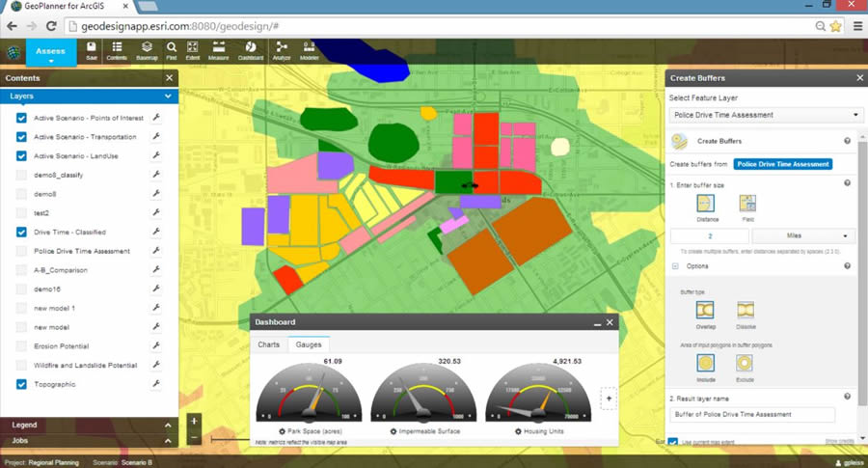Open Select Feature Layer dropdown
This screenshot has height=468, width=868.
pos(766,115)
